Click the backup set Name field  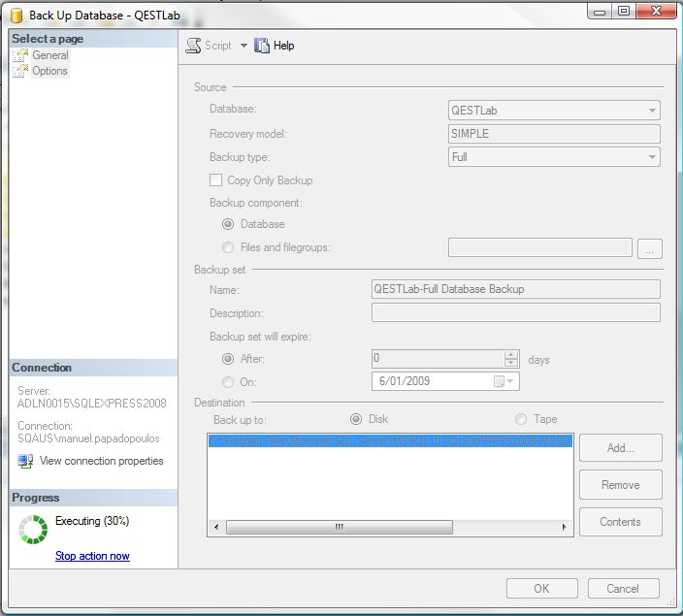(x=515, y=289)
